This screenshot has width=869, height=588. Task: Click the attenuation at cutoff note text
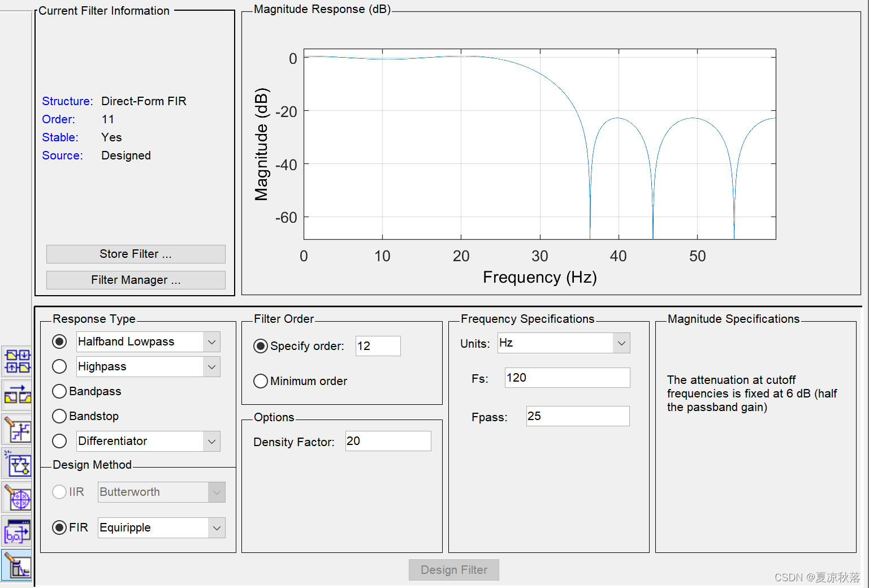pyautogui.click(x=752, y=394)
